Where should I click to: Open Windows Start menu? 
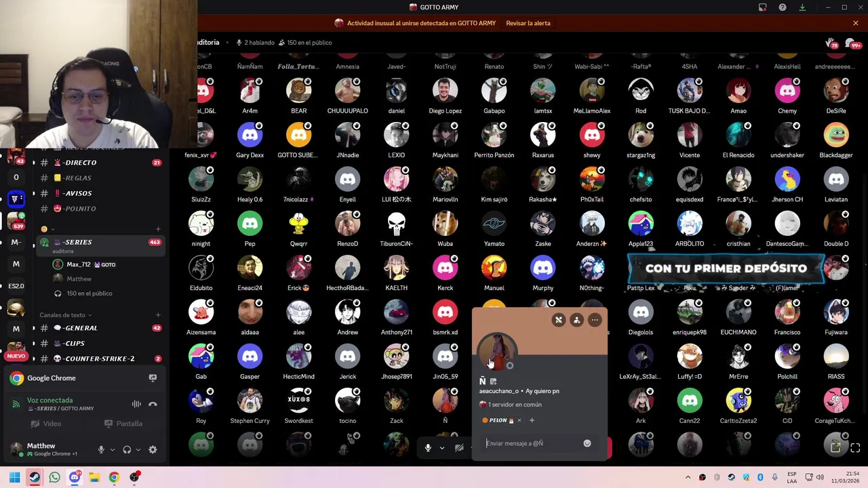(x=15, y=477)
